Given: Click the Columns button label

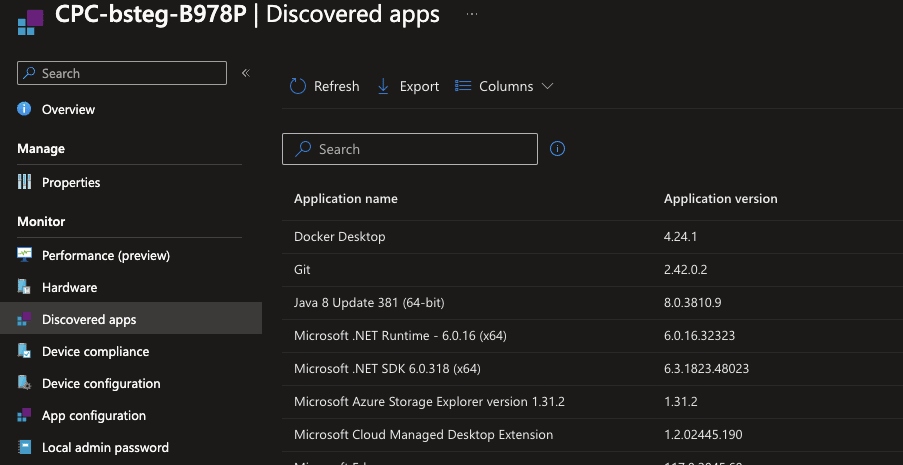Looking at the screenshot, I should (506, 86).
